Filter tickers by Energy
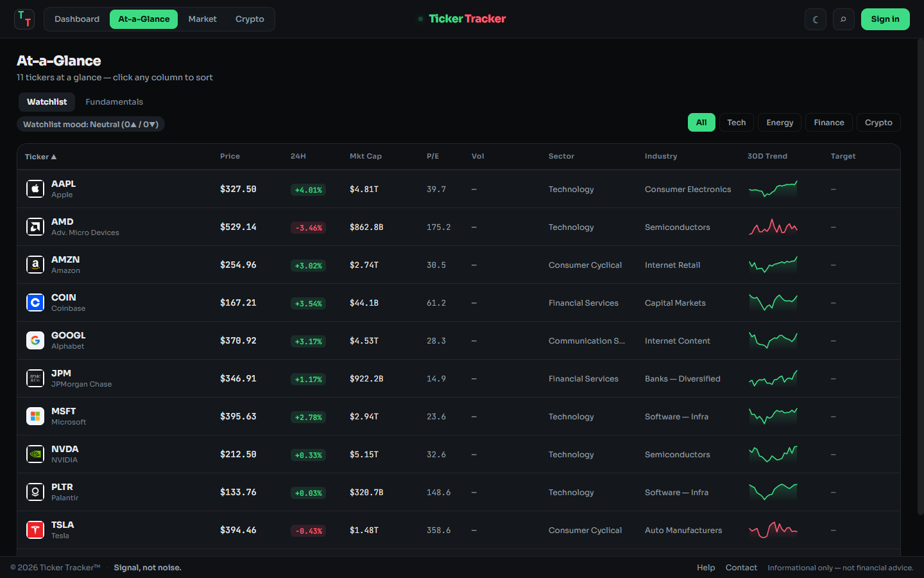 point(780,123)
